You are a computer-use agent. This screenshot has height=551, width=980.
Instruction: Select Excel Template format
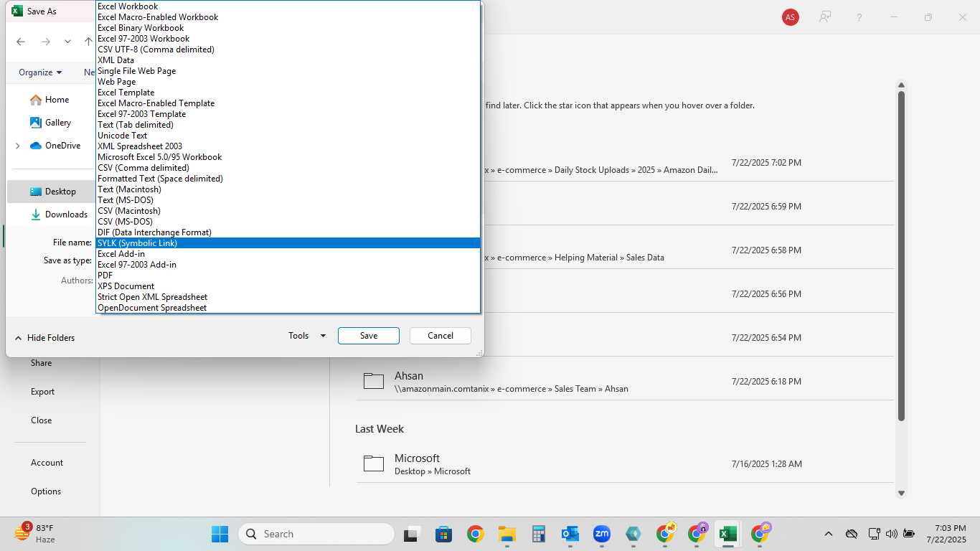pyautogui.click(x=288, y=93)
